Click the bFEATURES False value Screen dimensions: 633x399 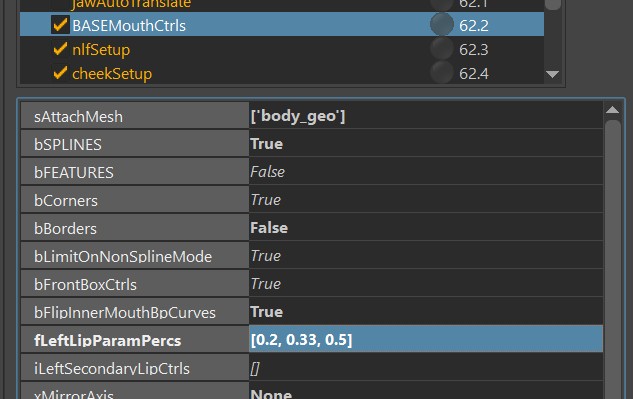coord(426,172)
